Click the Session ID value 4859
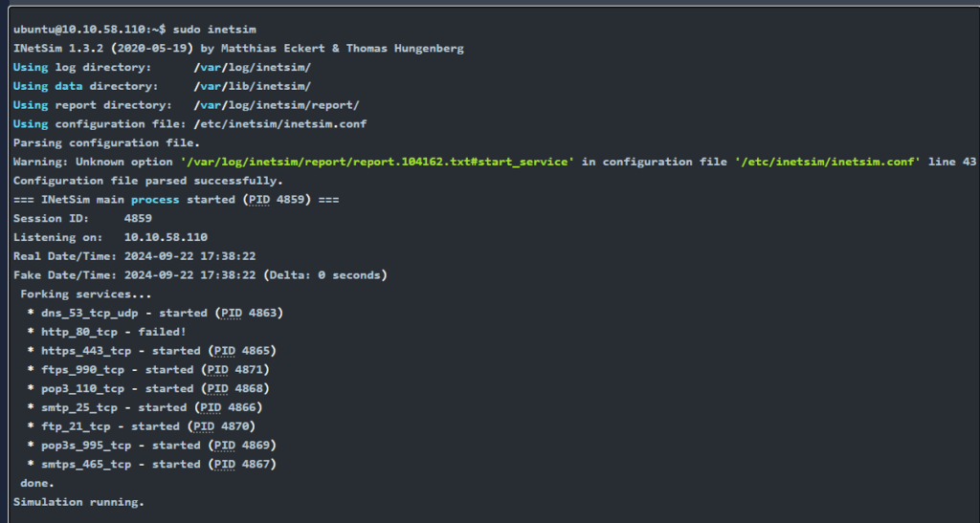The width and height of the screenshot is (980, 523). [138, 218]
